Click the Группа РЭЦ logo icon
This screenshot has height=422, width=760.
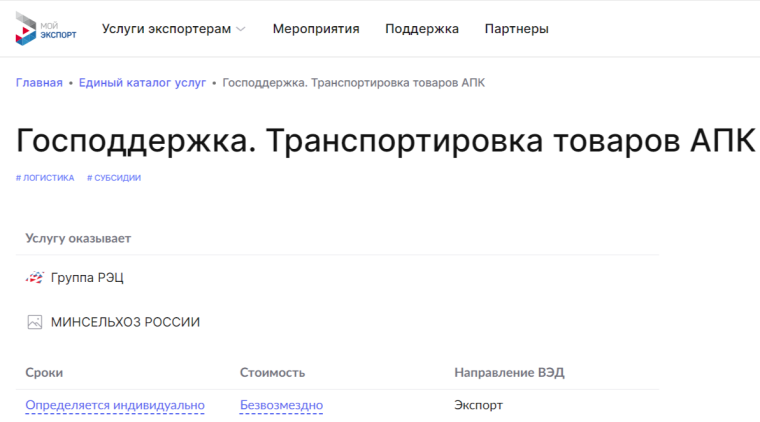point(34,278)
